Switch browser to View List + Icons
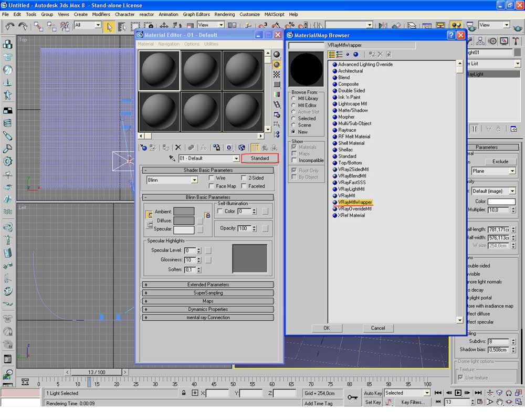Viewport: 525px width, 420px height. click(339, 54)
